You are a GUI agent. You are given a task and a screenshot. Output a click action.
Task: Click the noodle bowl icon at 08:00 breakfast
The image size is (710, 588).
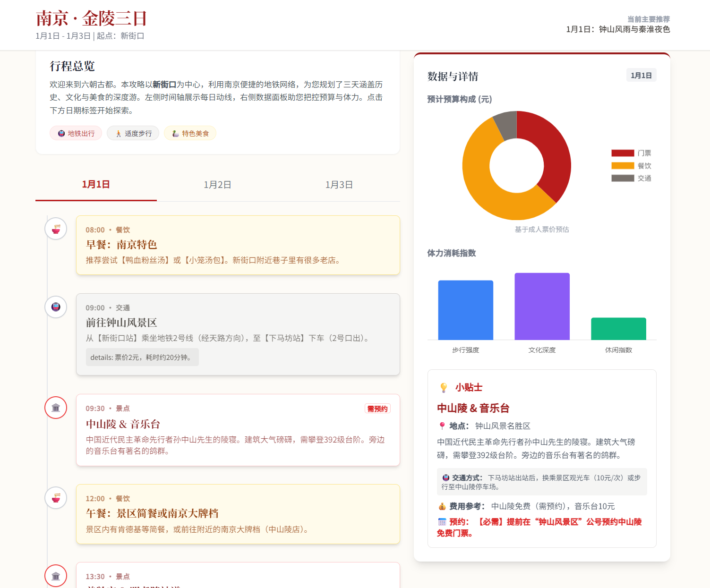(56, 229)
